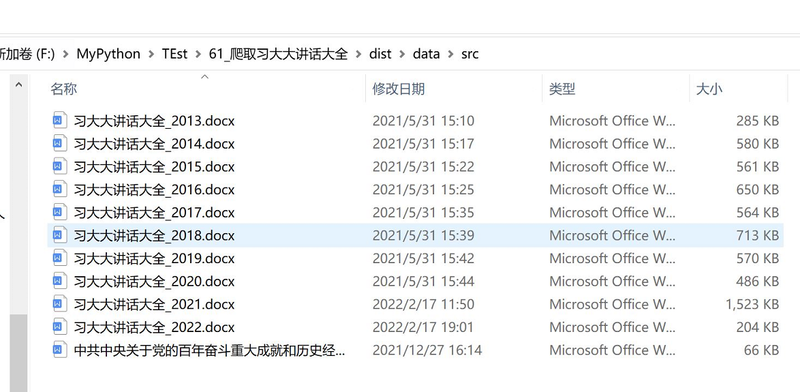Viewport: 800px width, 392px height.
Task: Click the Word icon of 习大大讲话大全_2020.docx
Action: (59, 281)
